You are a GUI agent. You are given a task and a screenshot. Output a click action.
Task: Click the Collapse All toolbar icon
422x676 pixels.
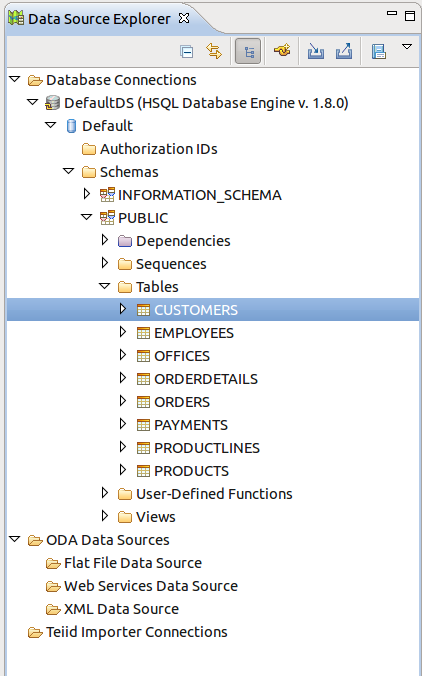(x=187, y=52)
